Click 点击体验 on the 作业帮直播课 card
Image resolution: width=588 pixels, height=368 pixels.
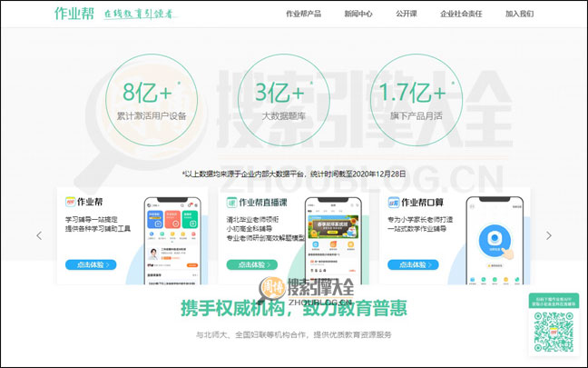click(x=252, y=264)
